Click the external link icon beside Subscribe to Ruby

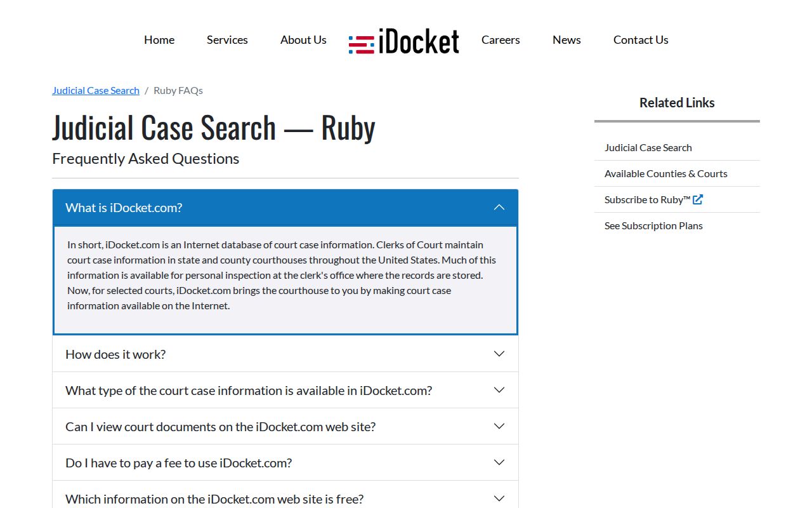tap(698, 199)
